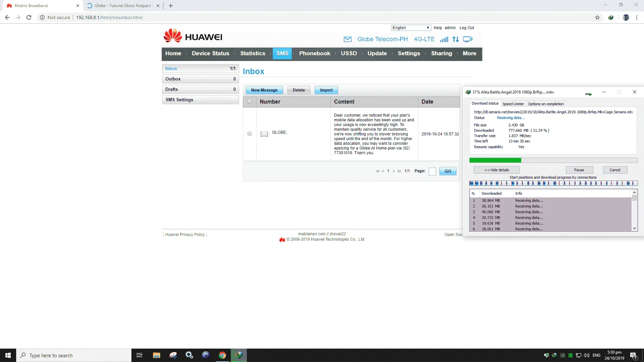Viewport: 644px width, 362px height.
Task: Click the blue power icon app on taskbar
Action: (x=206, y=355)
